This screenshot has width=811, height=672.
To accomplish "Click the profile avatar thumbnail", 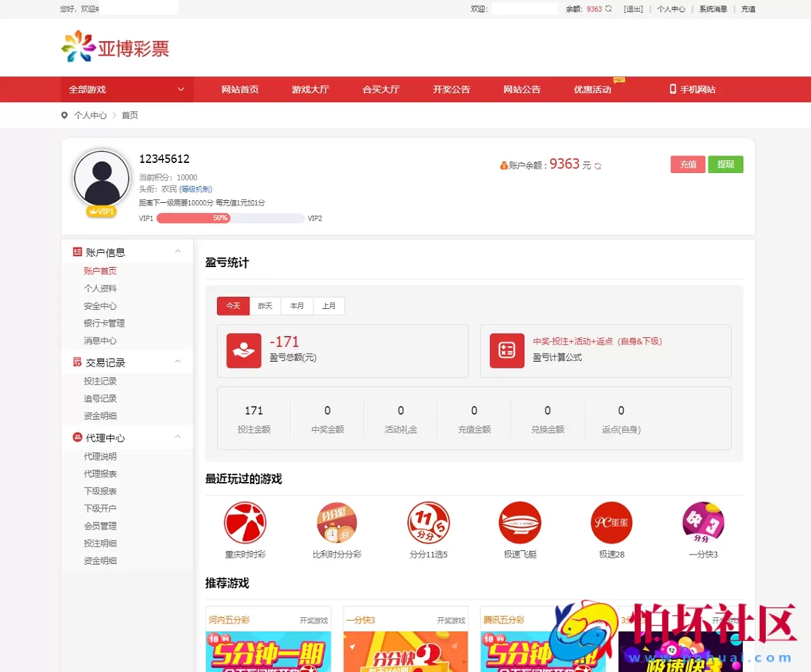I will pos(101,177).
